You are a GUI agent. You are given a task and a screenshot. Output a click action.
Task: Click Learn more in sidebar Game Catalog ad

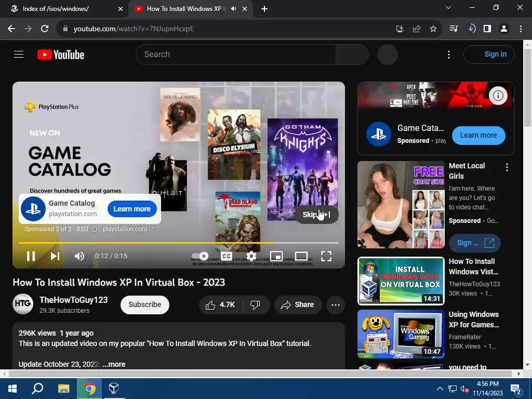coord(478,136)
